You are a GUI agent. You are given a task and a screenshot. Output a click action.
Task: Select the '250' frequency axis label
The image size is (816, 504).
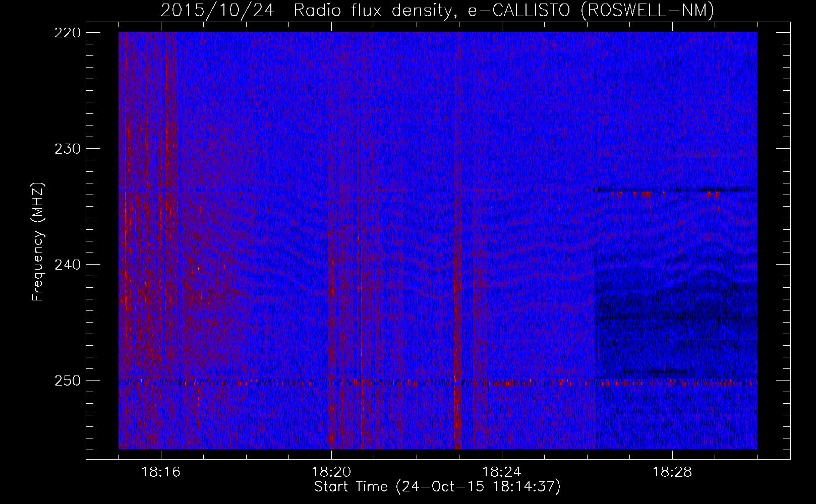[x=67, y=381]
